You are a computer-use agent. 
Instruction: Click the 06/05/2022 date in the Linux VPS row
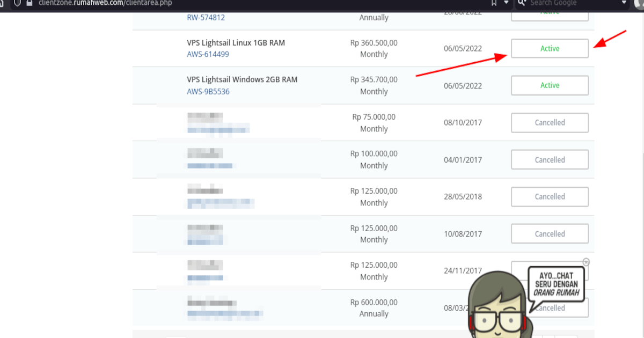pyautogui.click(x=463, y=48)
